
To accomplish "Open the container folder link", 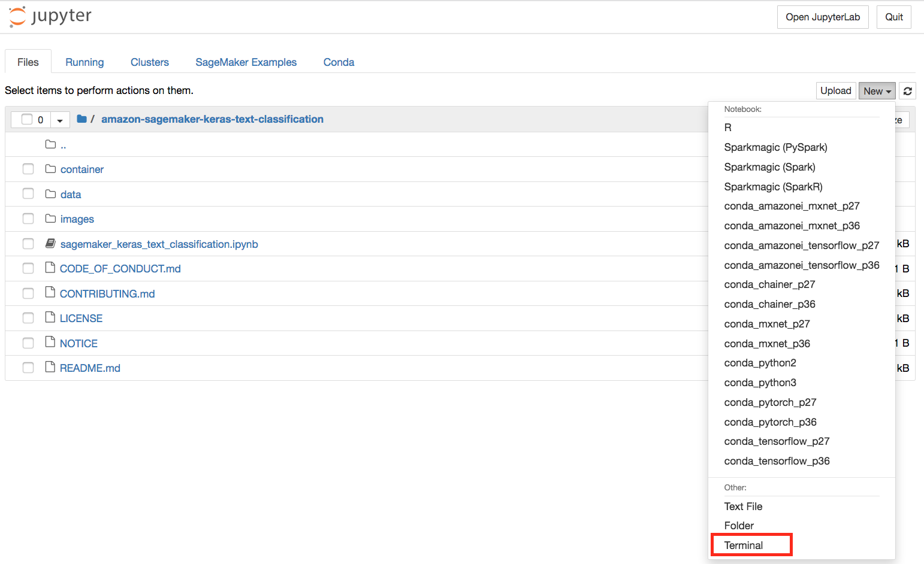I will pyautogui.click(x=82, y=169).
